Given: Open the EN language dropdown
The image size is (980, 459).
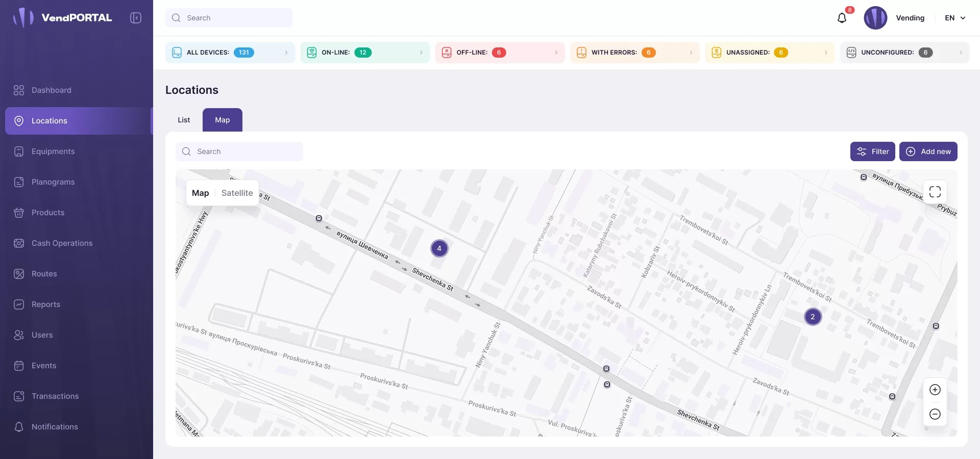Looking at the screenshot, I should pyautogui.click(x=955, y=18).
